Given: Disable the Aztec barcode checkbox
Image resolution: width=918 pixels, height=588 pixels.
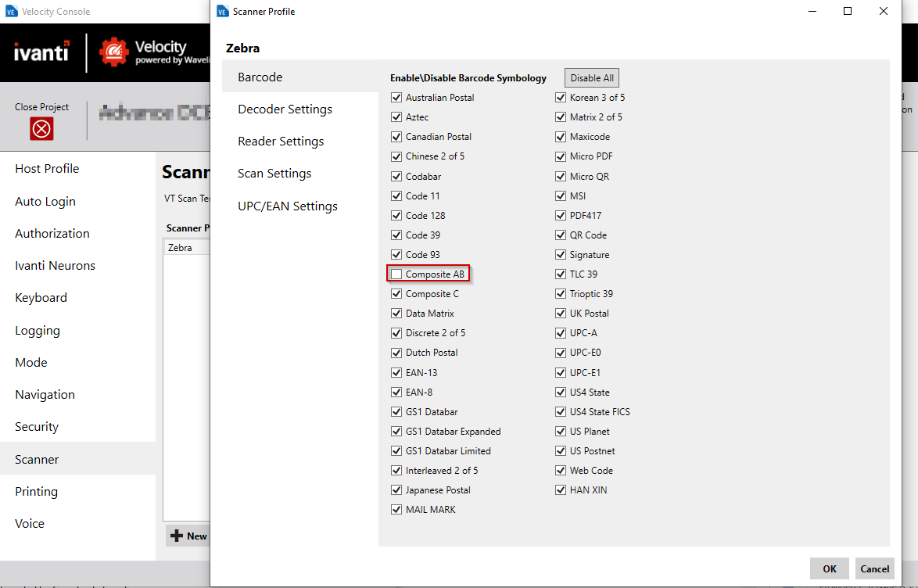Looking at the screenshot, I should (396, 117).
